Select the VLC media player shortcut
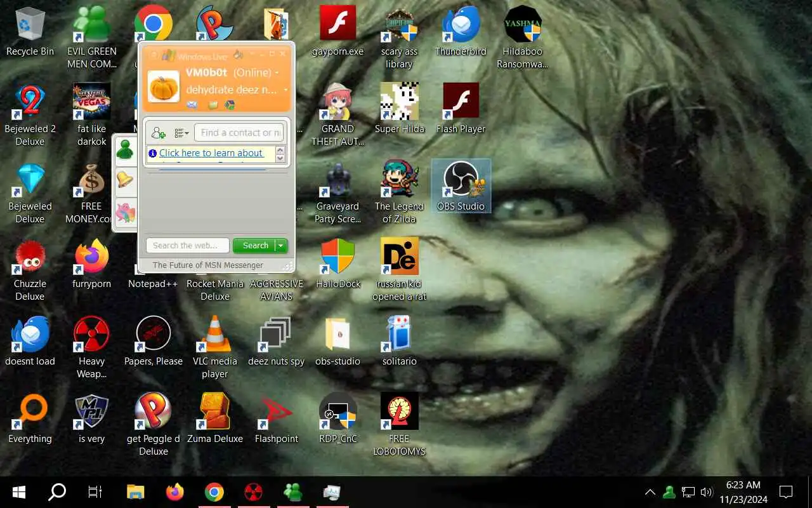812x508 pixels. [215, 348]
